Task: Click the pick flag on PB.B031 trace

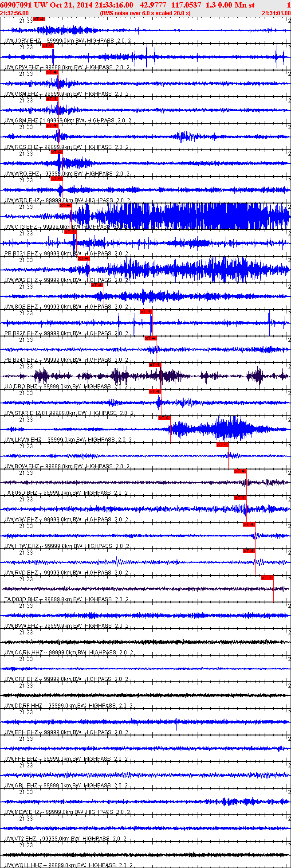Action: (71, 232)
